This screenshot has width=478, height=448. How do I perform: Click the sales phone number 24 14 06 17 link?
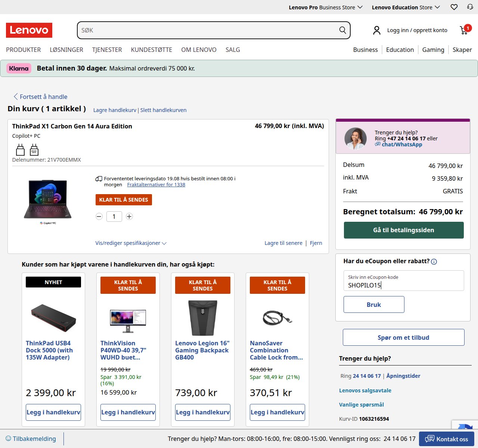click(367, 376)
